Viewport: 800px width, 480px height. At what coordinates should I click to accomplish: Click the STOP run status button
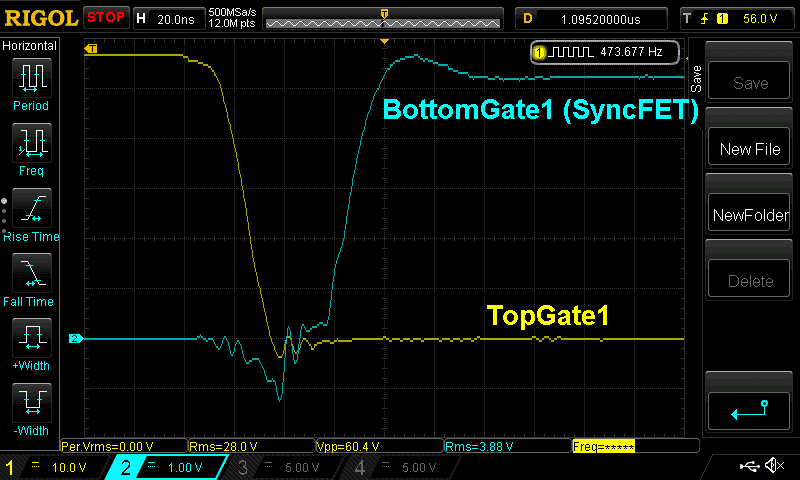click(x=105, y=18)
